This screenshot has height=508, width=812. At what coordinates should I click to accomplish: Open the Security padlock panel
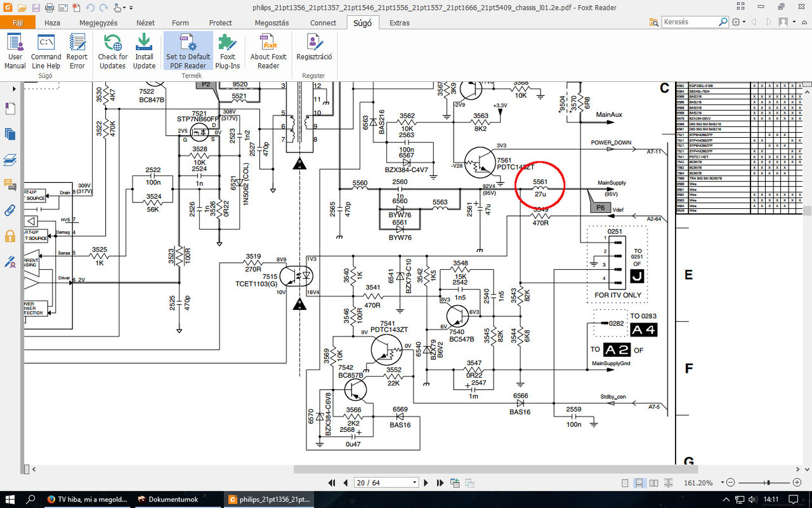click(x=10, y=236)
